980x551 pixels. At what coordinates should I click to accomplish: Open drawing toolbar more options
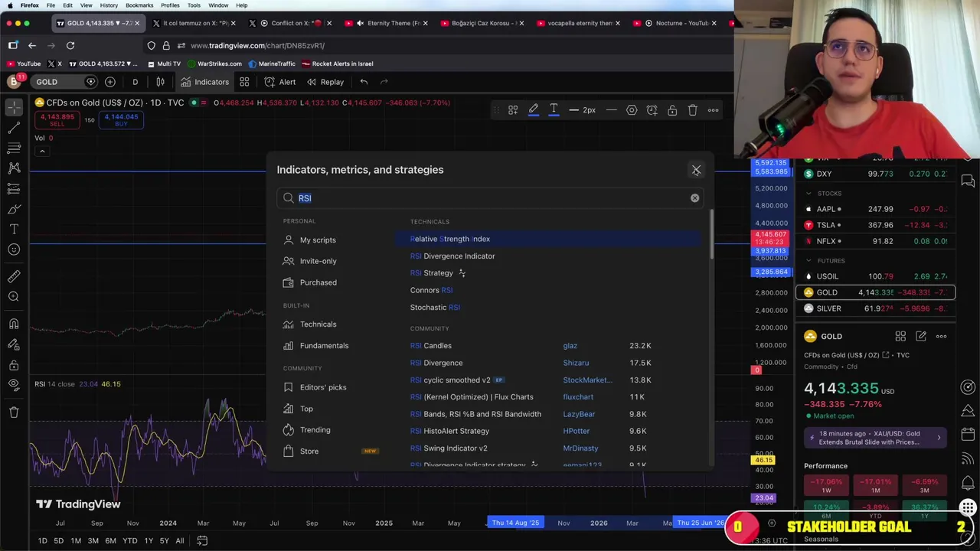coord(713,110)
